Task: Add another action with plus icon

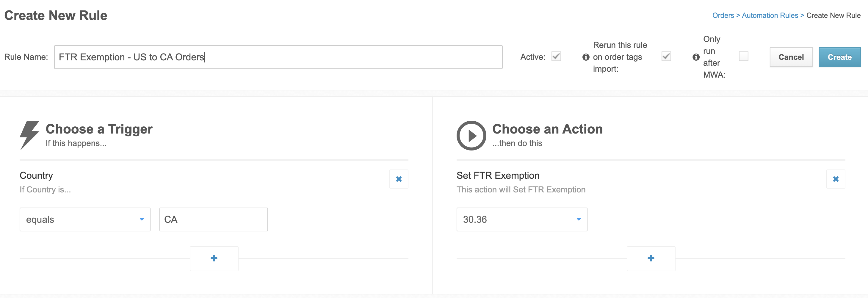Action: [x=651, y=258]
